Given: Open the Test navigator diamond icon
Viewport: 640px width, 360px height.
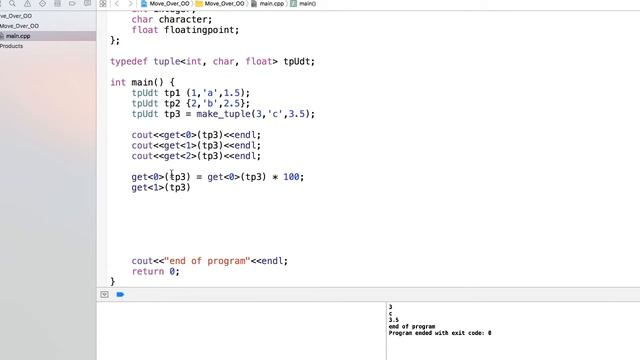Looking at the screenshot, I should tap(42, 3).
